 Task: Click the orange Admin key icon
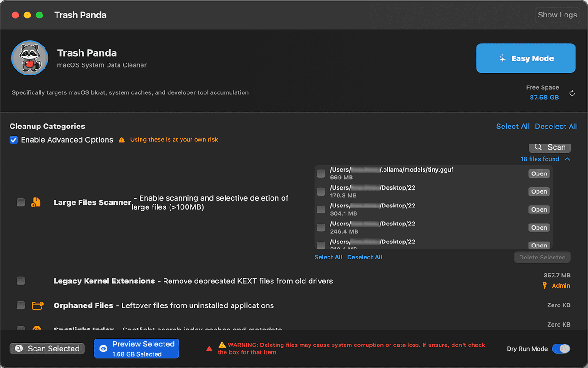(x=545, y=286)
